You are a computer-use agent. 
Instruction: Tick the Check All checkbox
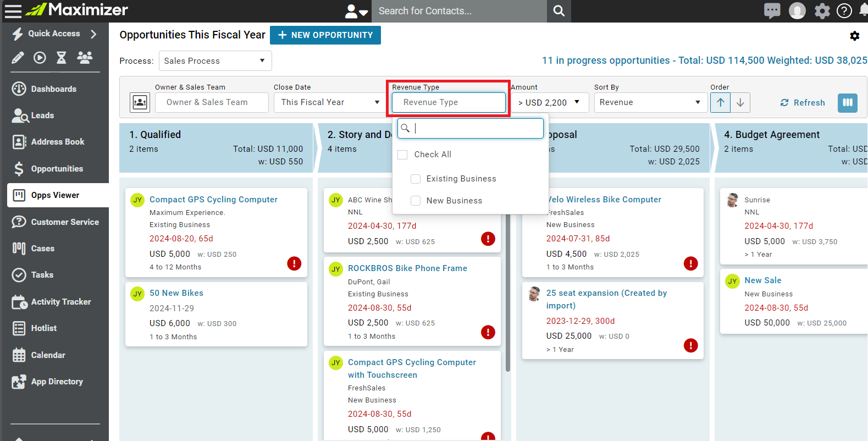(402, 155)
